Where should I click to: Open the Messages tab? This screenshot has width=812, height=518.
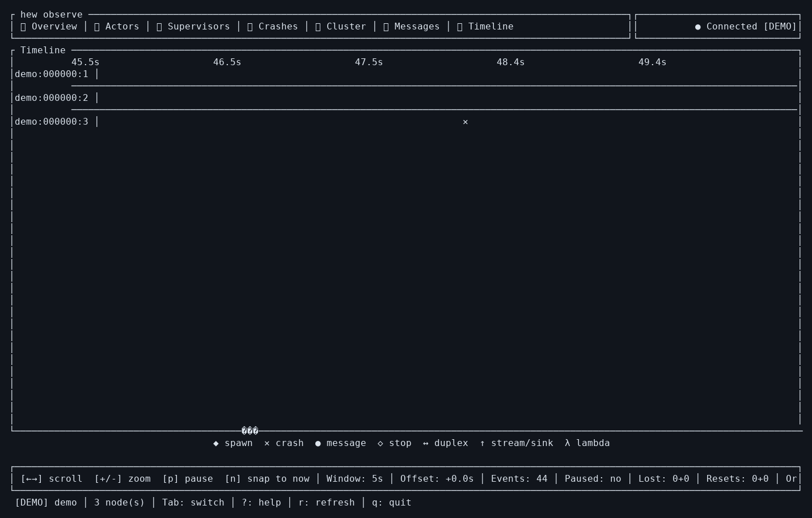[x=412, y=27]
